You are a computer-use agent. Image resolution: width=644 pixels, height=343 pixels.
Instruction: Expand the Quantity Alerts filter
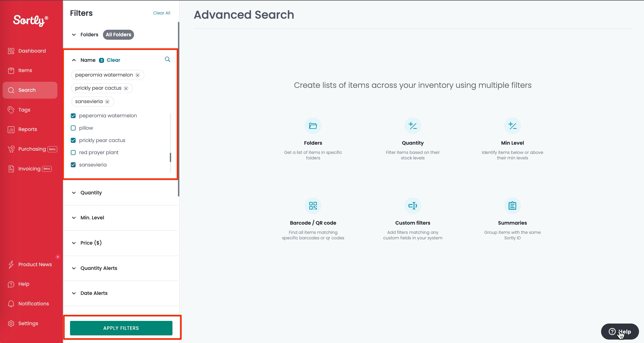[x=74, y=268]
